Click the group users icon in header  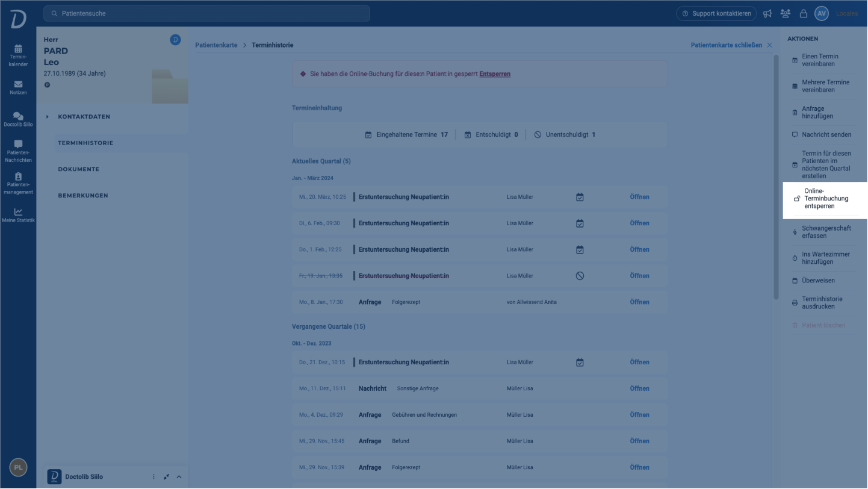coord(785,13)
